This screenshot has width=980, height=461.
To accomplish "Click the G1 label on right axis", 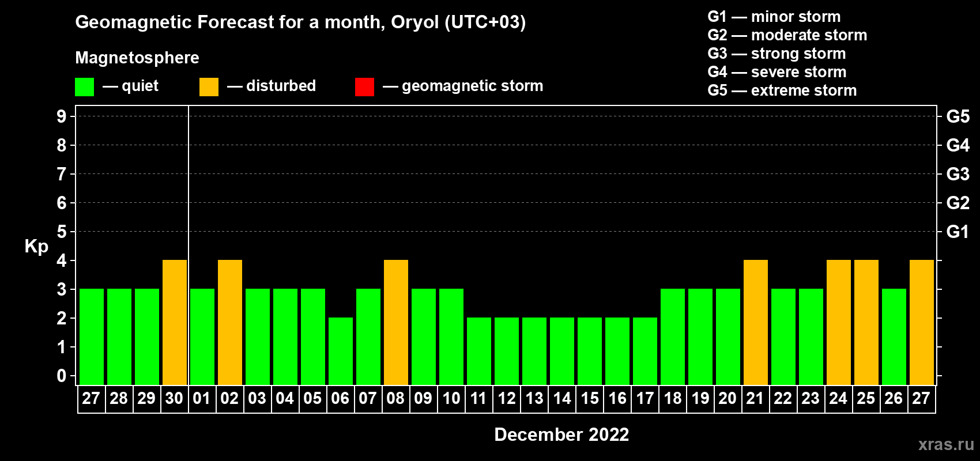I will click(x=958, y=232).
